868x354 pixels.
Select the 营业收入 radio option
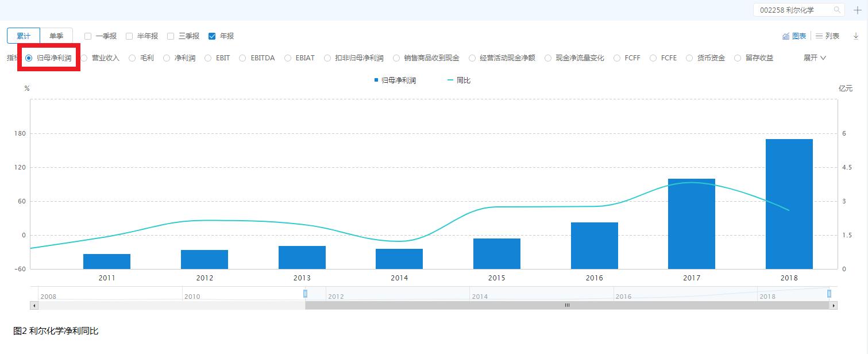pyautogui.click(x=84, y=58)
